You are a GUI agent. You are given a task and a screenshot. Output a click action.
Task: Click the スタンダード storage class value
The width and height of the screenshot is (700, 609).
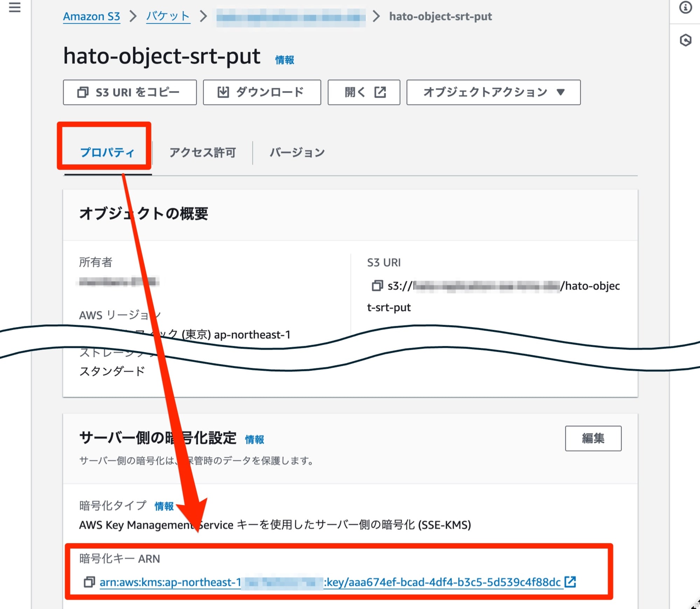(x=112, y=371)
